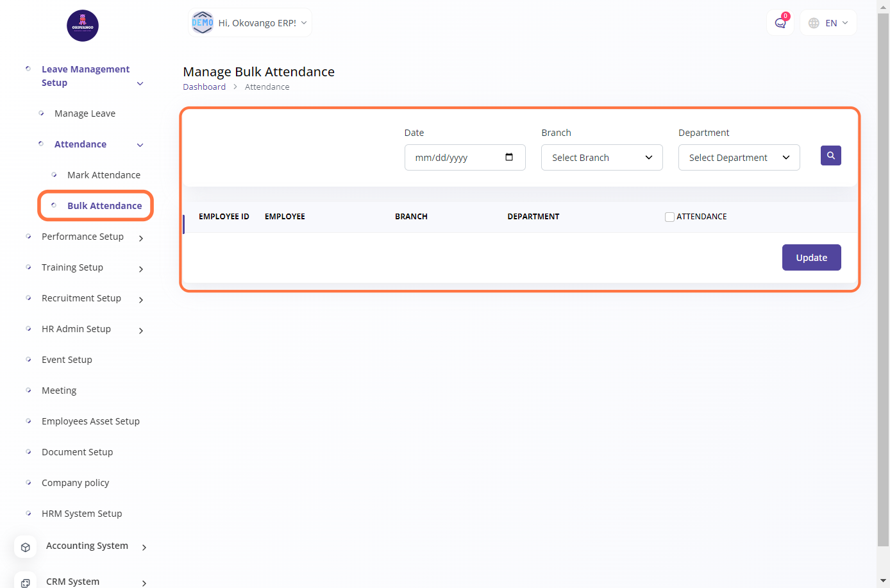
Task: Click the Accounting System cube icon
Action: [26, 547]
